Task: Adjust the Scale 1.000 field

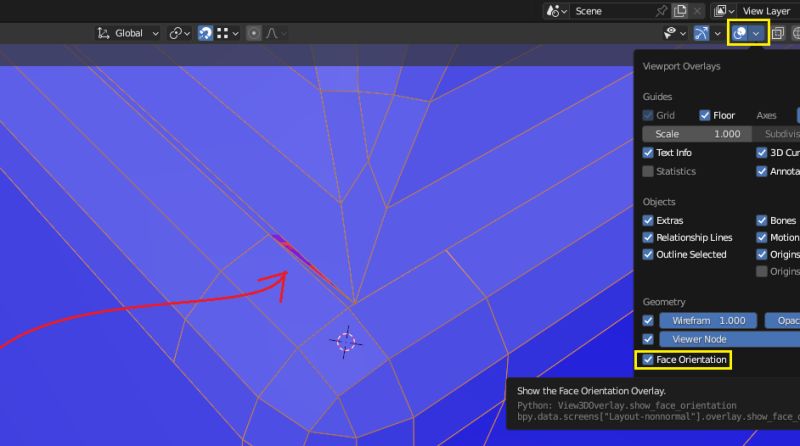Action: click(697, 134)
